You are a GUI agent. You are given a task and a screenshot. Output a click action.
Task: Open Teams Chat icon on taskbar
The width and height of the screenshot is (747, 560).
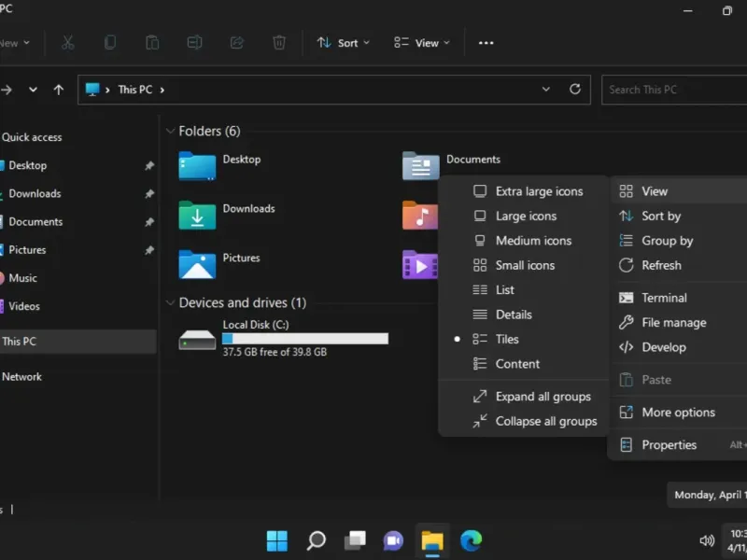(393, 540)
